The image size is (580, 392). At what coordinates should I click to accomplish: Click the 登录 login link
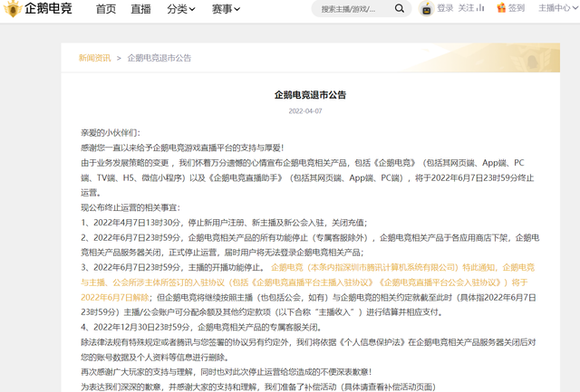[x=445, y=8]
